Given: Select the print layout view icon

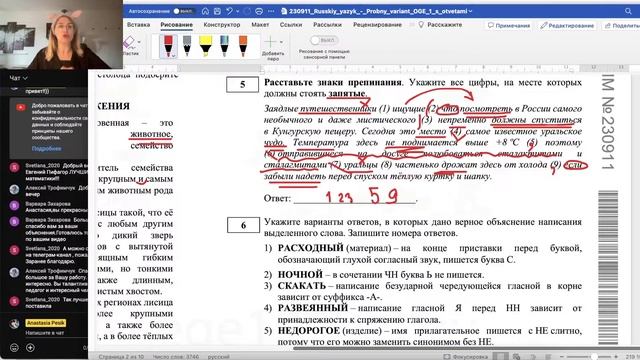Looking at the screenshot, I should pyautogui.click(x=500, y=356).
